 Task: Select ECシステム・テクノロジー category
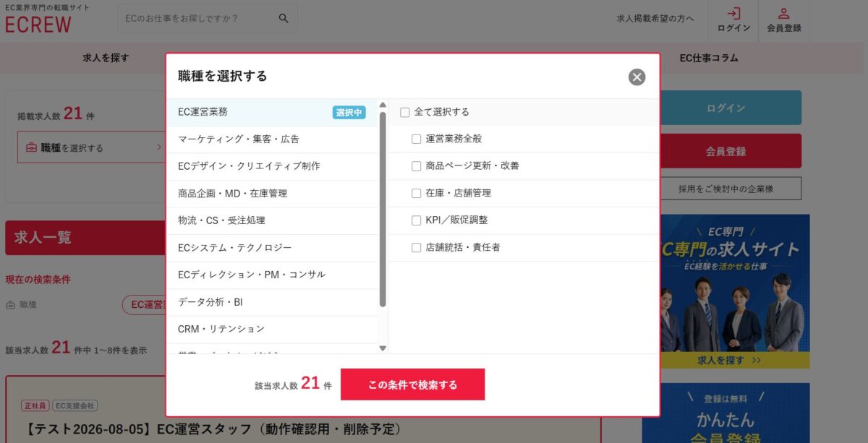(272, 248)
